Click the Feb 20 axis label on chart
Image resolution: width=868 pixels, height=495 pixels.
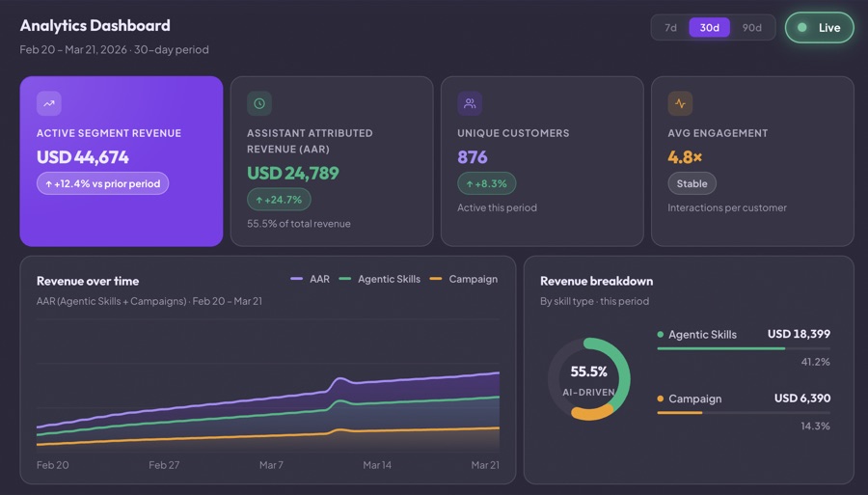click(53, 465)
